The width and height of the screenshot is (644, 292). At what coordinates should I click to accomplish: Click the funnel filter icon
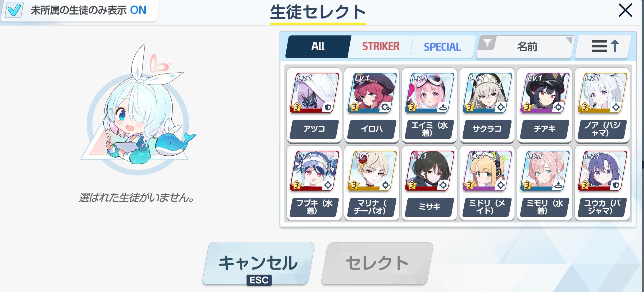click(487, 43)
